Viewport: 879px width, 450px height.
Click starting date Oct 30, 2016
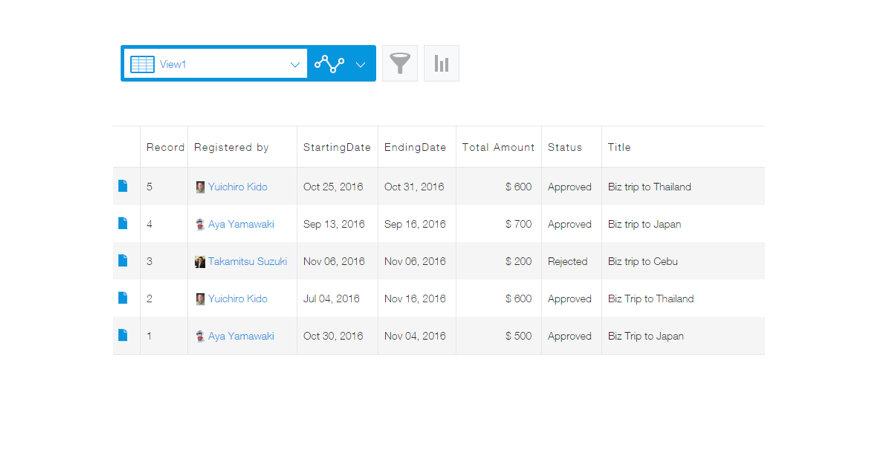click(x=333, y=336)
